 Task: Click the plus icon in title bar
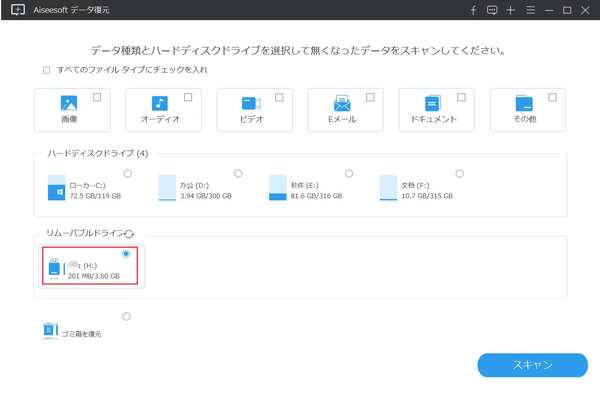[510, 10]
